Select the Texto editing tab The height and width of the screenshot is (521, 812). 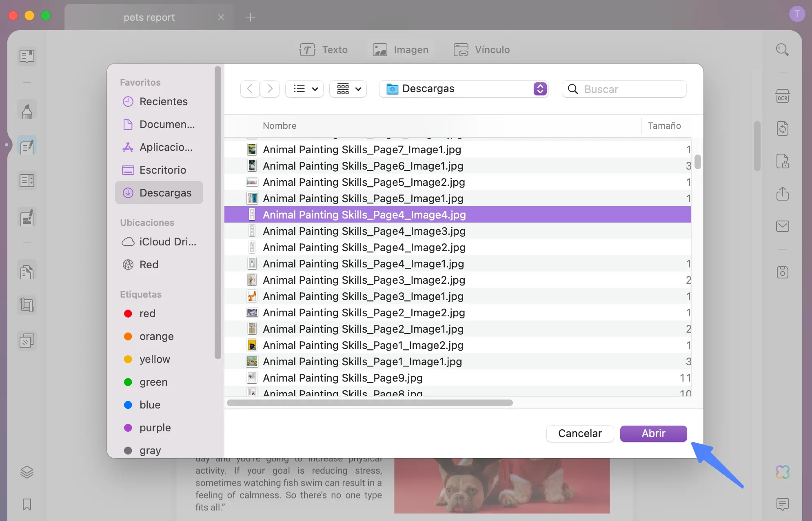click(x=324, y=50)
